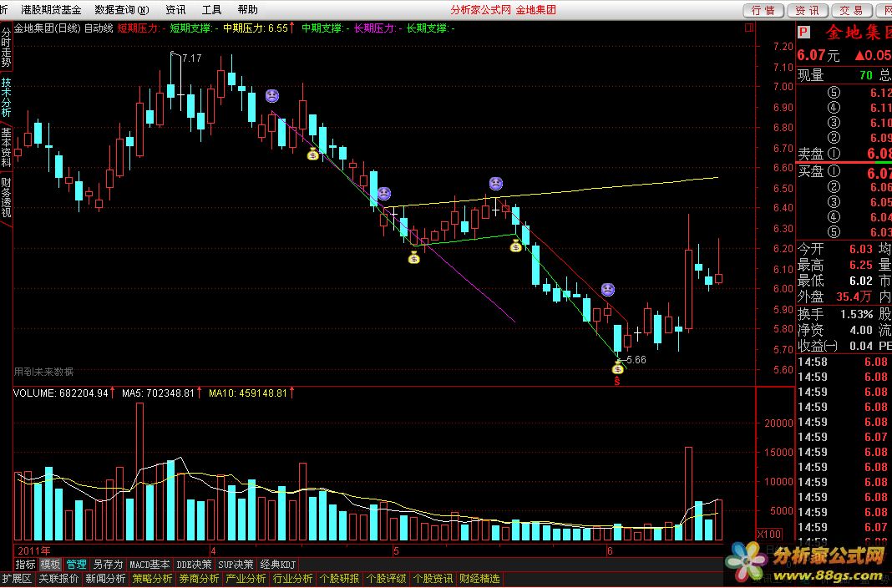Select the 指标 tab below the chart
The image size is (892, 588).
(25, 564)
